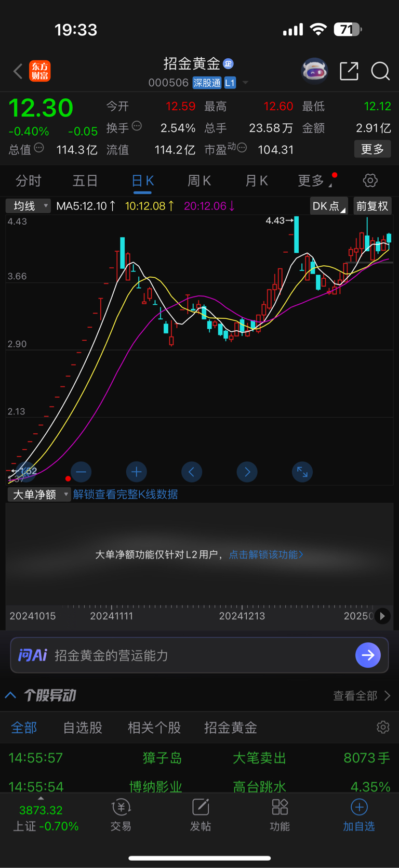Tap the 市盈 info icon
The height and width of the screenshot is (868, 399).
242,148
